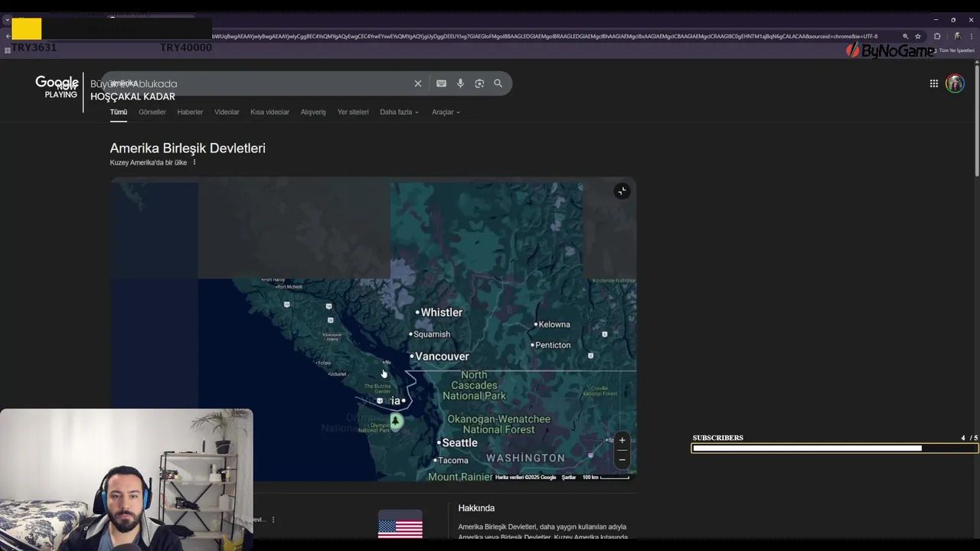The image size is (980, 551).
Task: Click the streamer webcam overlay
Action: click(126, 480)
